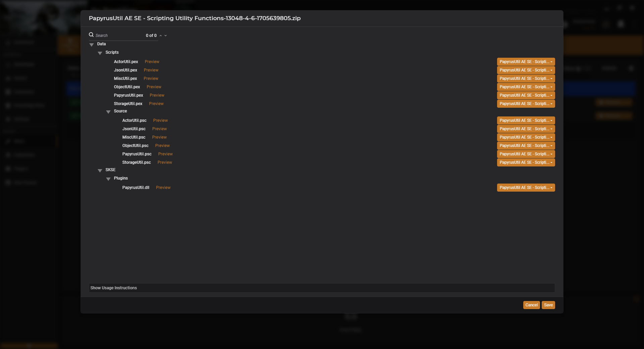The width and height of the screenshot is (644, 349).
Task: Open mod dropdown for ActorUtil.pex
Action: click(526, 62)
